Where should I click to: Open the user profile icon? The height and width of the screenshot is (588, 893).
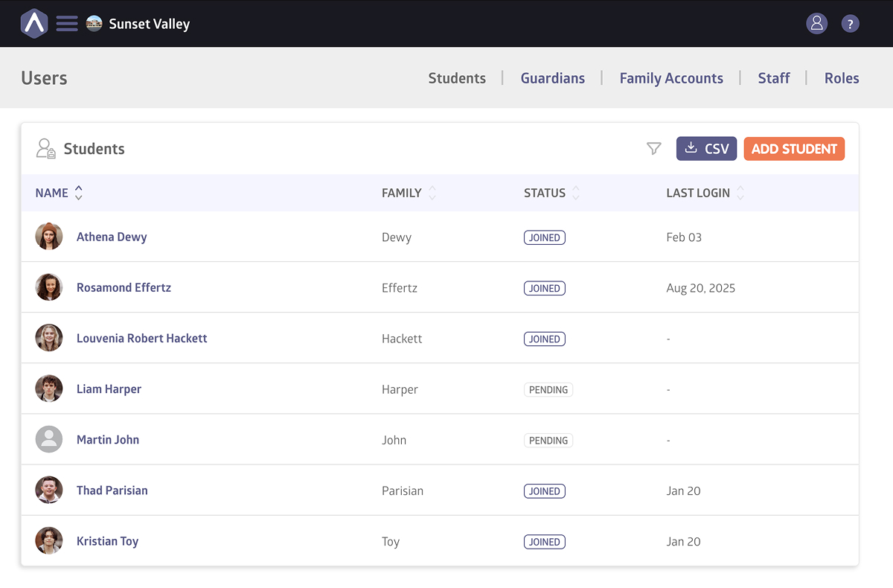click(x=816, y=24)
